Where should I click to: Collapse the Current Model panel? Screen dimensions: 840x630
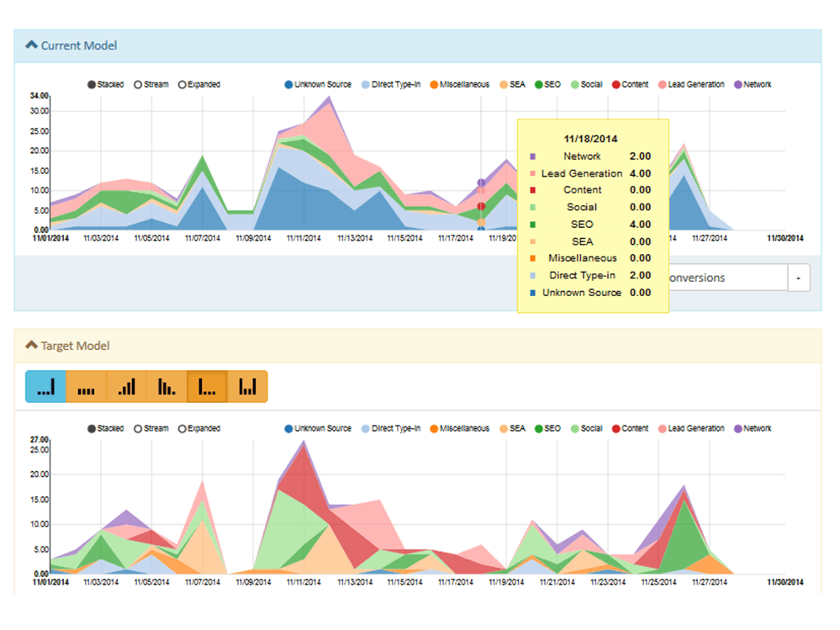tap(32, 45)
